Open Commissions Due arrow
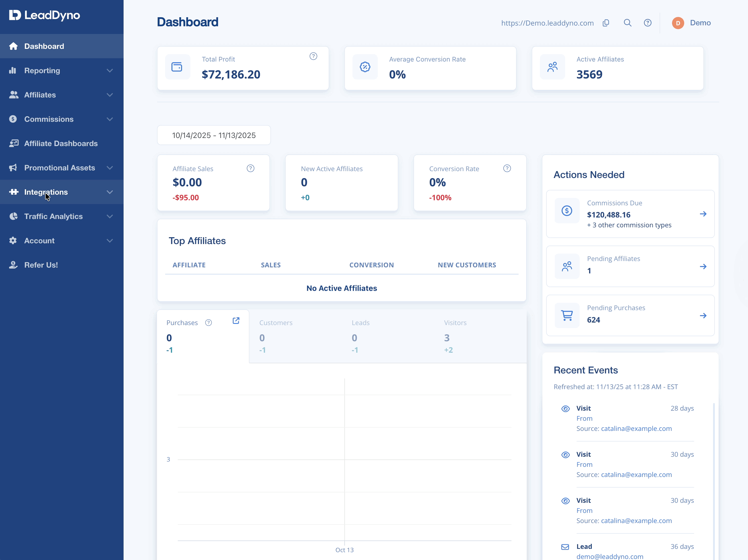The image size is (748, 560). pos(703,214)
